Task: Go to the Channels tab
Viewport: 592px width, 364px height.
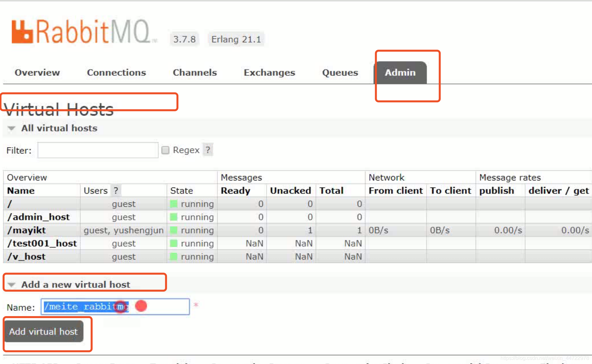Action: pos(195,73)
